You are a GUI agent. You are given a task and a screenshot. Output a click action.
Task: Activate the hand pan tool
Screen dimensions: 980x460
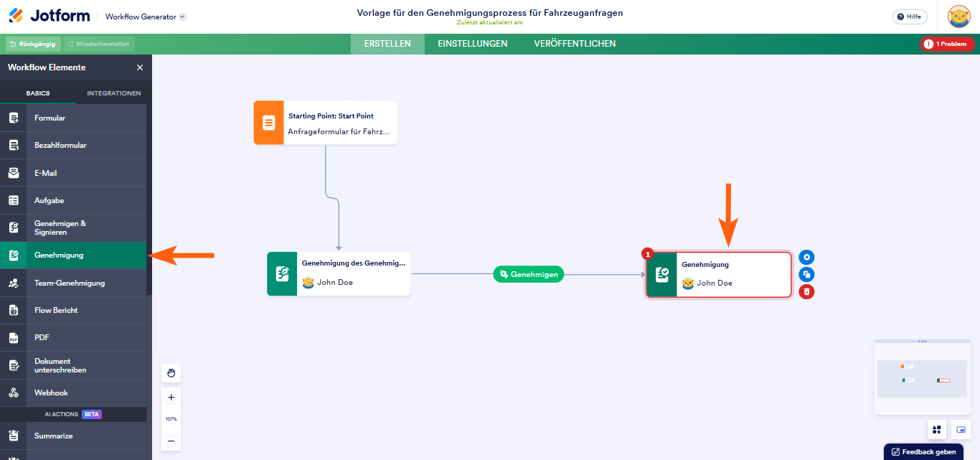pyautogui.click(x=171, y=373)
